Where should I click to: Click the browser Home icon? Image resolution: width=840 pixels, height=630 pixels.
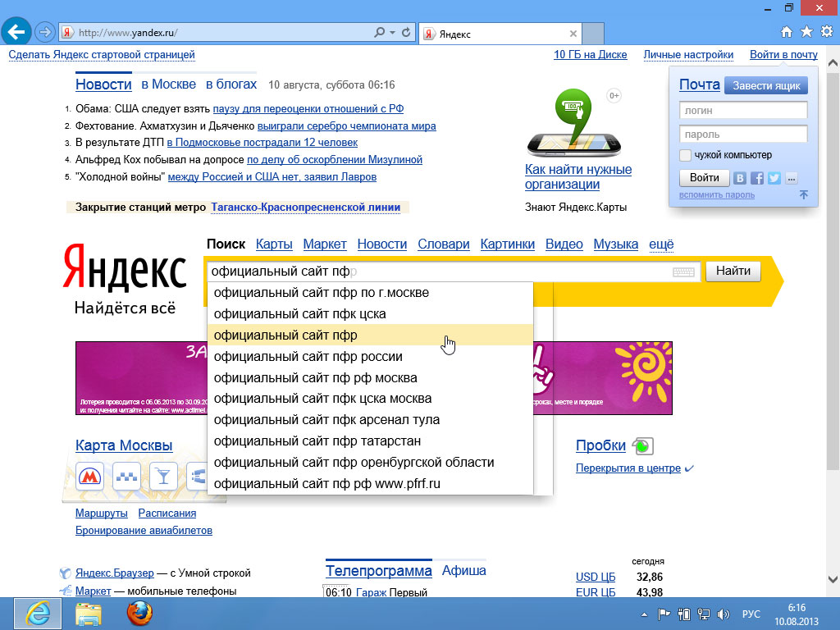pos(787,32)
